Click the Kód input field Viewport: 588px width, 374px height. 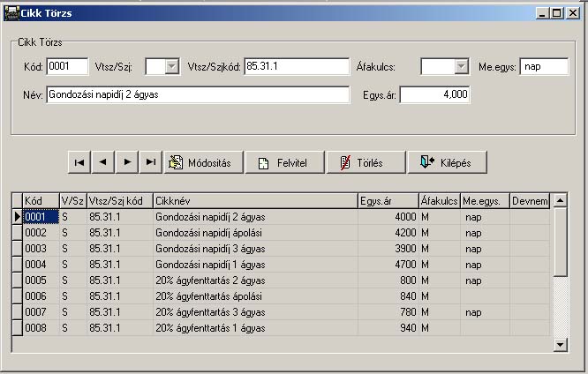[x=67, y=67]
